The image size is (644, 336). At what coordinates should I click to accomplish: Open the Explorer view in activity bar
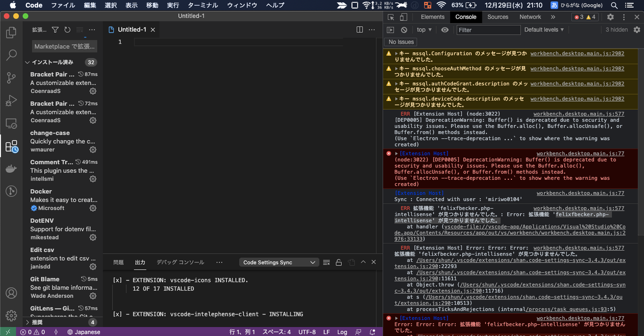click(x=11, y=33)
